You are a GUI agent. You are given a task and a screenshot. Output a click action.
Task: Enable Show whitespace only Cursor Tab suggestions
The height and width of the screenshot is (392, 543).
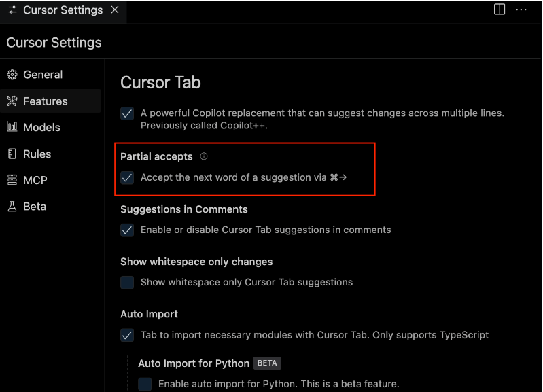127,282
